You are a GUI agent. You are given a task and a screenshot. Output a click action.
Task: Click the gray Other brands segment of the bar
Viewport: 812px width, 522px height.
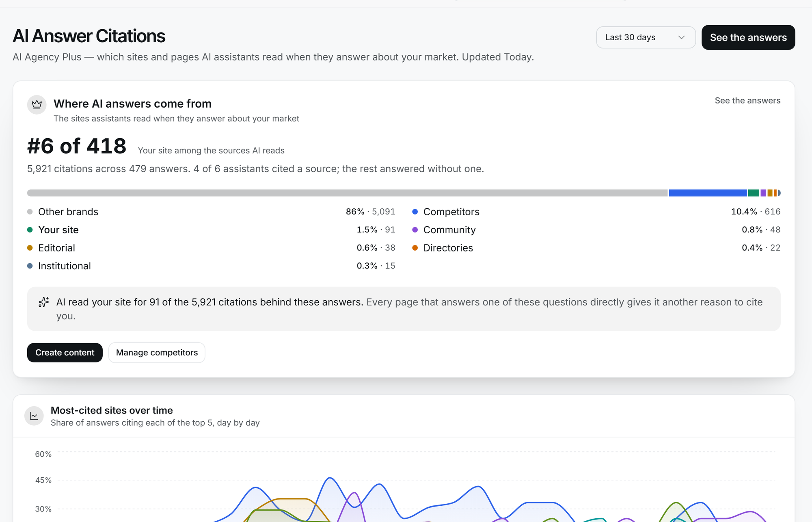point(347,193)
